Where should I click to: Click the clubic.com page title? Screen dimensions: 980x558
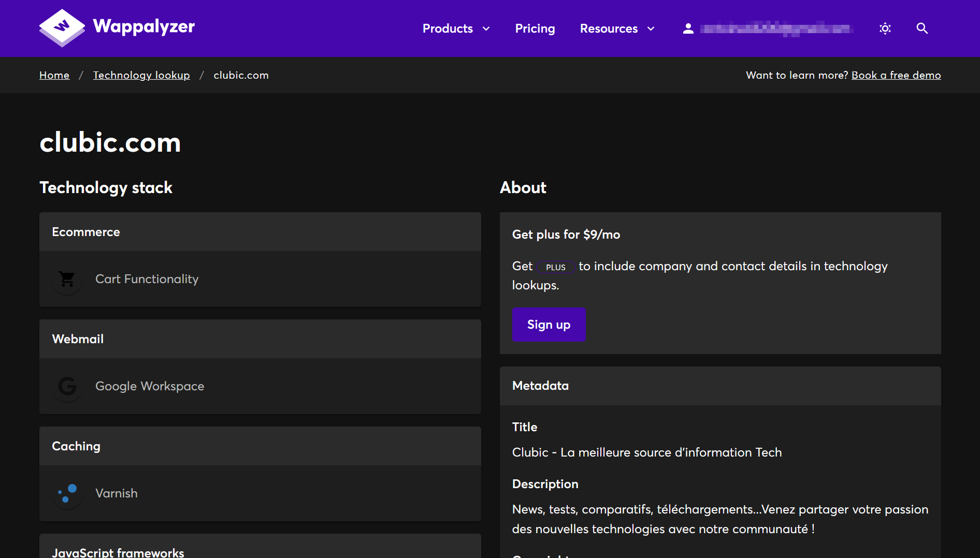110,142
